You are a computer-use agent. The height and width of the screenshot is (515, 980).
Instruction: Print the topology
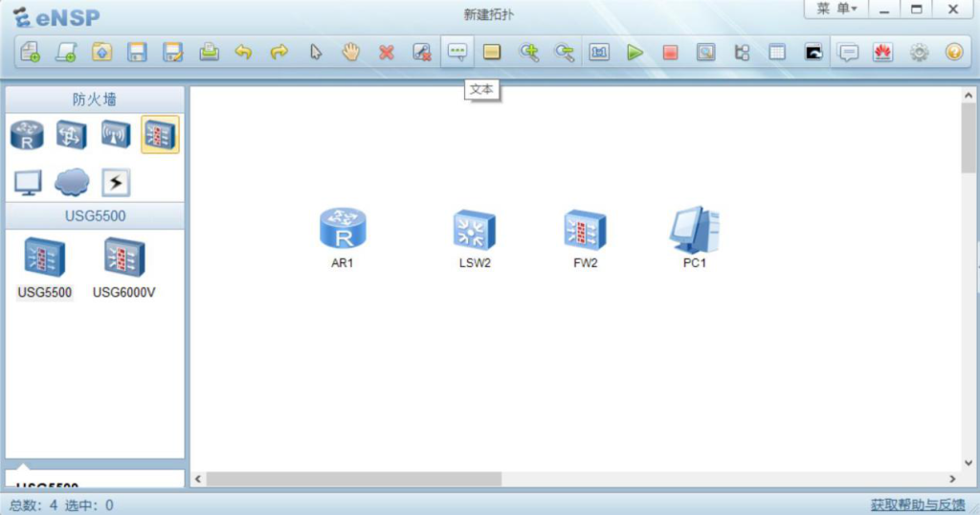pyautogui.click(x=209, y=52)
